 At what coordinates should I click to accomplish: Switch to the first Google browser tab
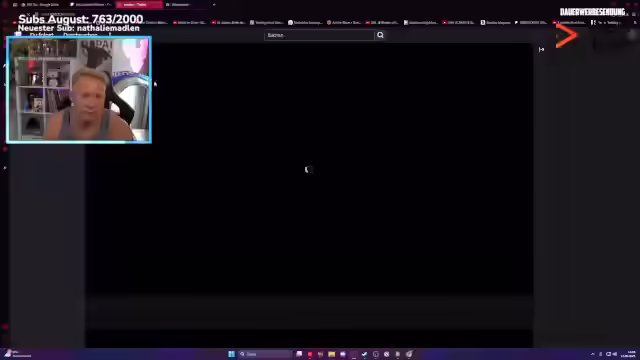[x=40, y=4]
